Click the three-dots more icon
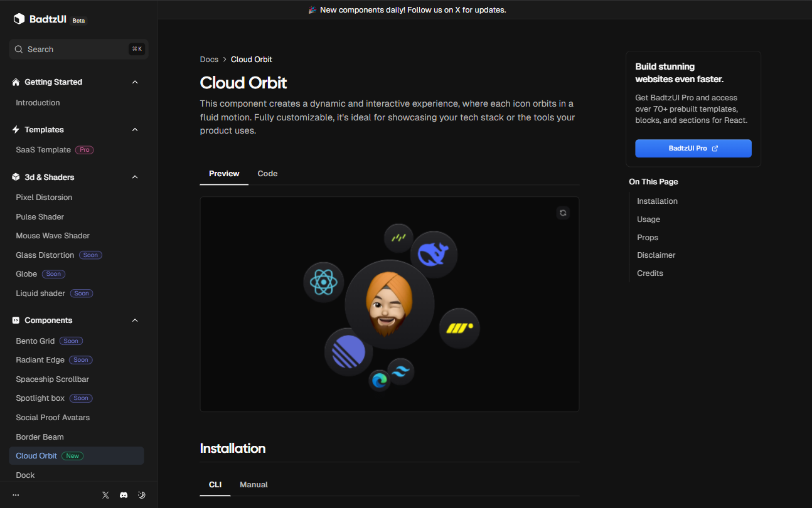The image size is (812, 508). point(16,495)
